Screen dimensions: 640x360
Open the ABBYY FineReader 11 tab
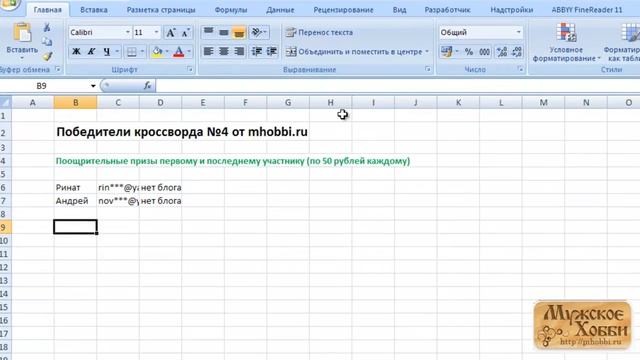(587, 10)
